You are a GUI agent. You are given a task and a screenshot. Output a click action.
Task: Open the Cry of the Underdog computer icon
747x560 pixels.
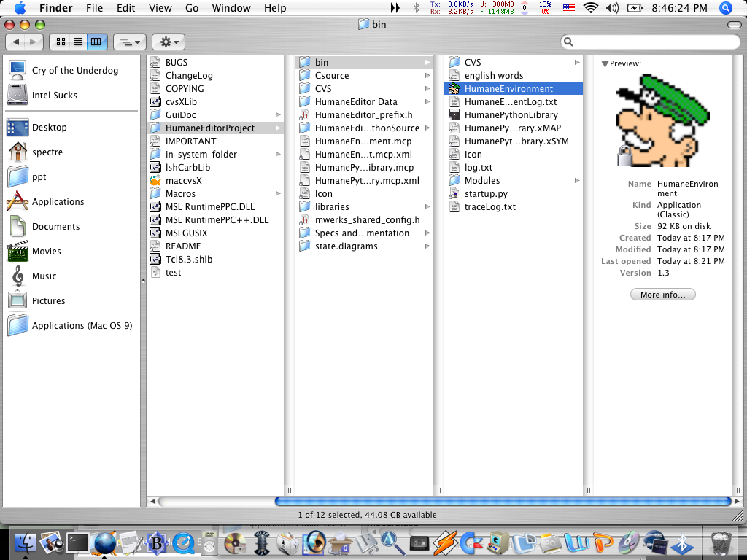18,71
